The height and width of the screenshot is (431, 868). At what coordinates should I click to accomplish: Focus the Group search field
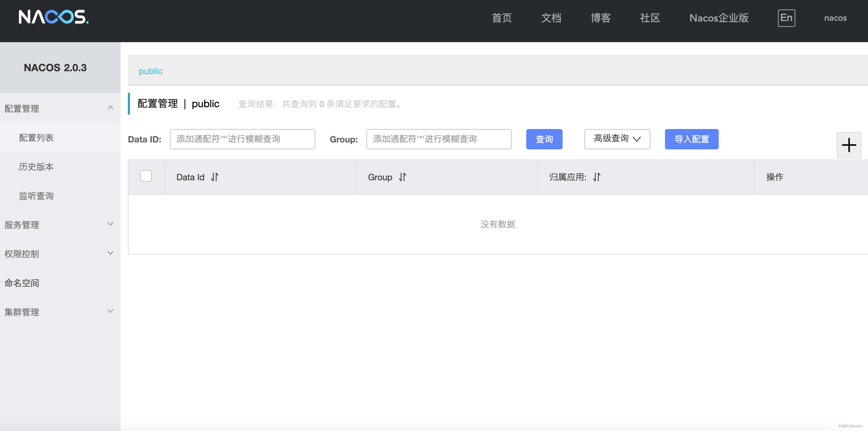(439, 139)
